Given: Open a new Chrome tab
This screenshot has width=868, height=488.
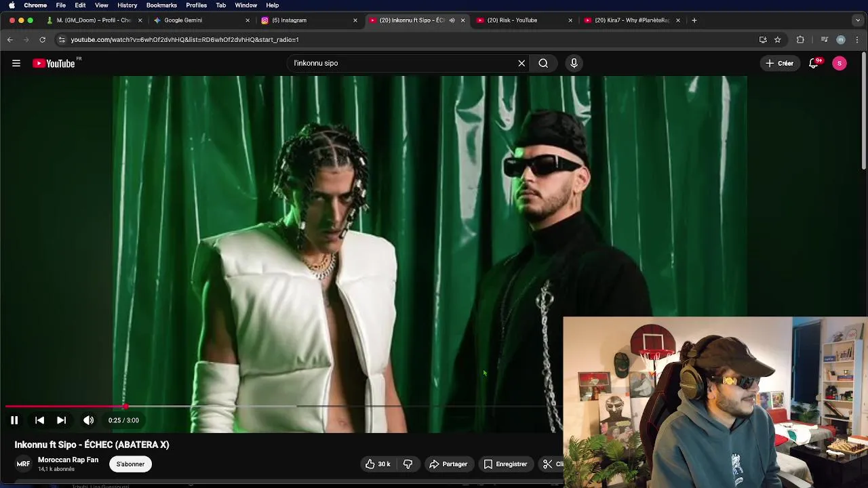Looking at the screenshot, I should (694, 20).
